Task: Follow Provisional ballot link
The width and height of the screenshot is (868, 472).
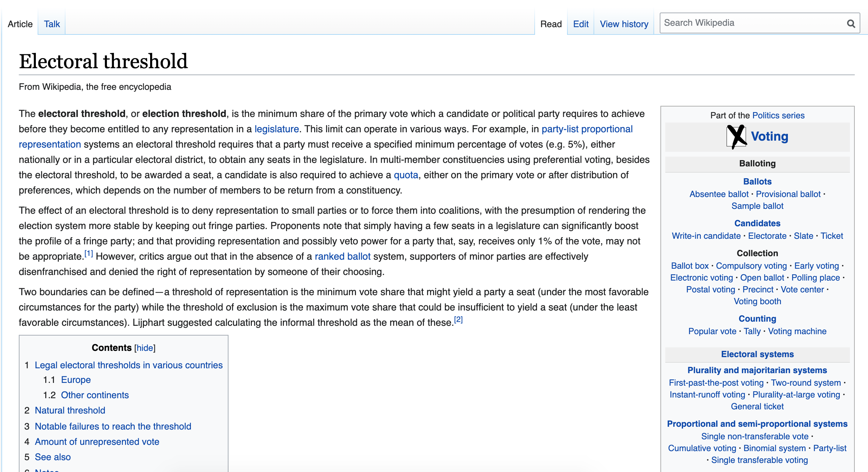Action: pos(788,194)
